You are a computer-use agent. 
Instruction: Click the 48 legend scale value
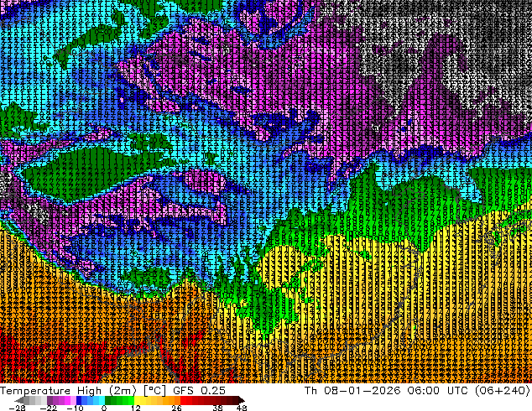pyautogui.click(x=242, y=408)
